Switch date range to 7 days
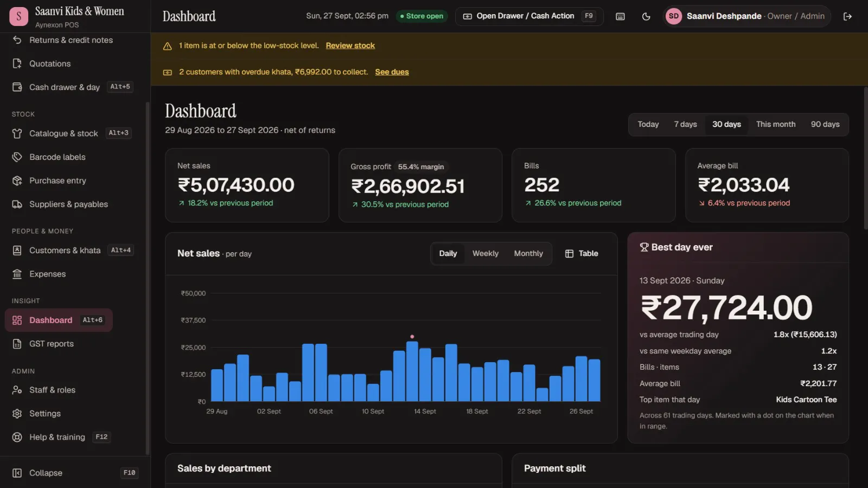868x488 pixels. (685, 125)
